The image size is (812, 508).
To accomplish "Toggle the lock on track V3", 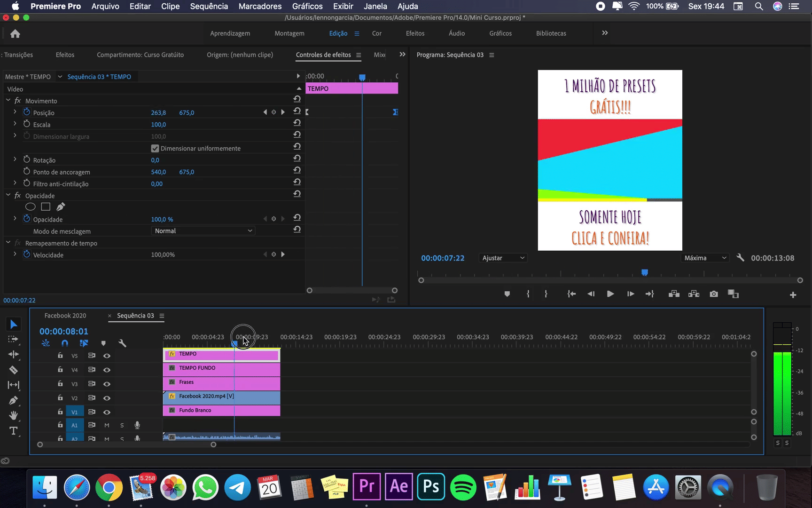I will coord(60,384).
